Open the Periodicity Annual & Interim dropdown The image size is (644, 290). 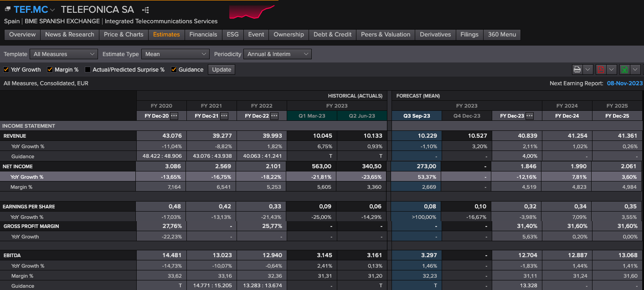[x=277, y=54]
